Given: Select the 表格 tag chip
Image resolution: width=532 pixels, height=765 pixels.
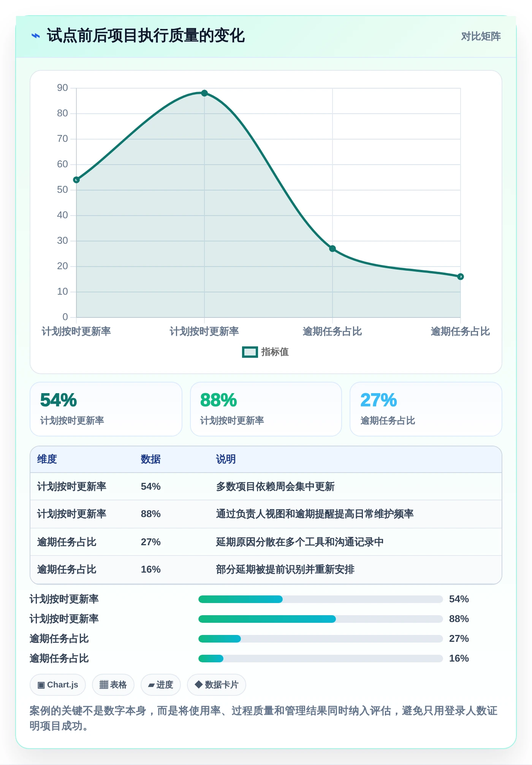Looking at the screenshot, I should coord(113,685).
